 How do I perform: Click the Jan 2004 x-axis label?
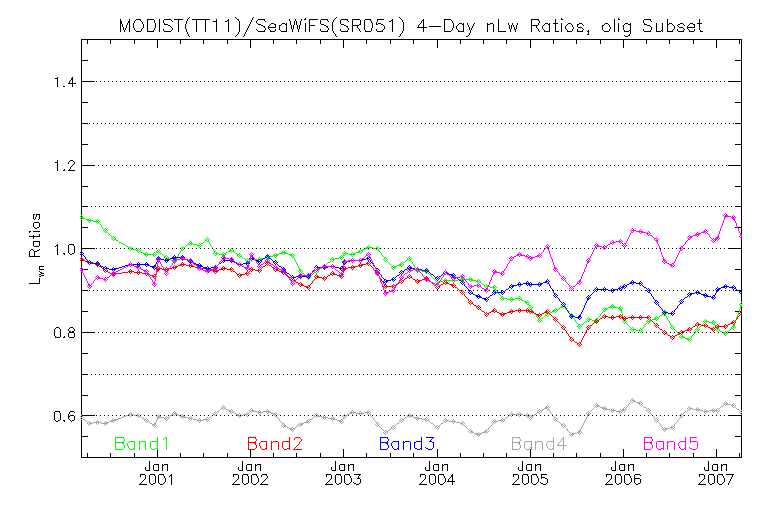click(437, 473)
